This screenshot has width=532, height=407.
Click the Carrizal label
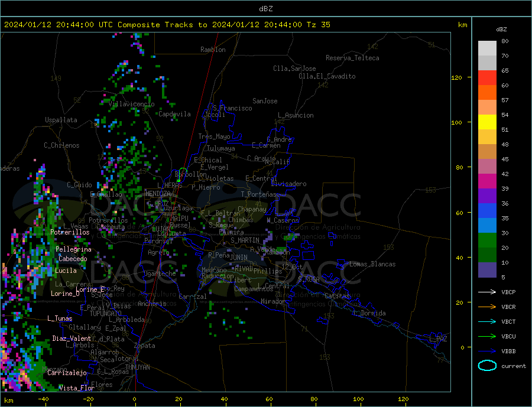tap(193, 297)
